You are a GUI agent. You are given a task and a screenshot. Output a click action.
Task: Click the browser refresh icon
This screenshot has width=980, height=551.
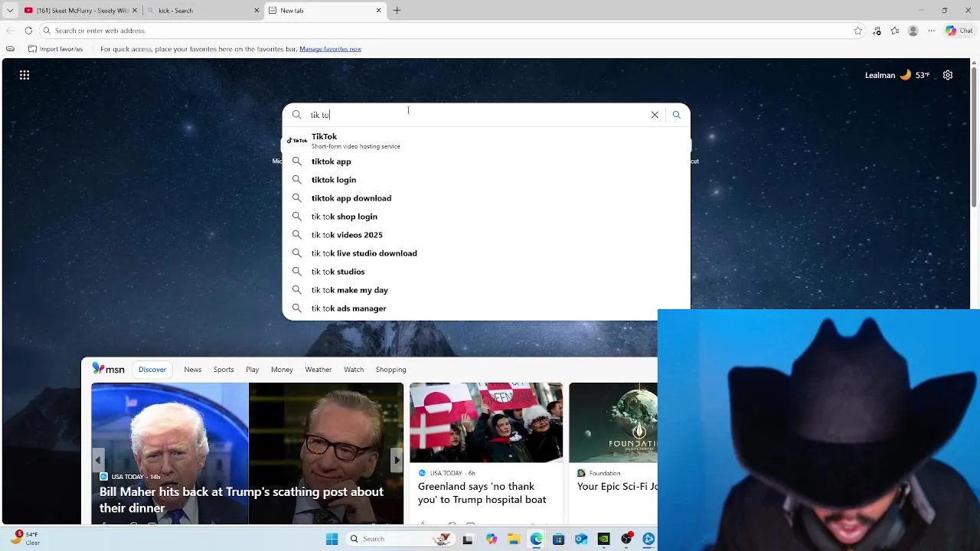pos(28,31)
